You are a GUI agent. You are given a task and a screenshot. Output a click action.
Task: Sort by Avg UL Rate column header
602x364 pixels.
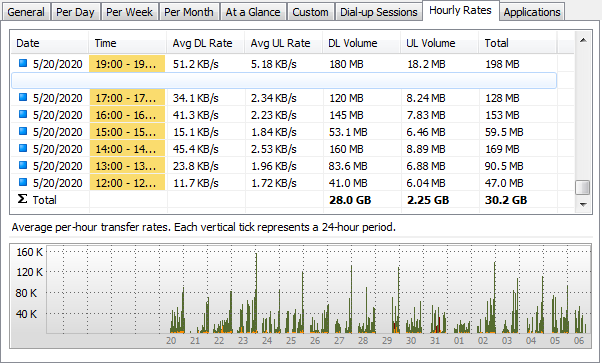[284, 43]
